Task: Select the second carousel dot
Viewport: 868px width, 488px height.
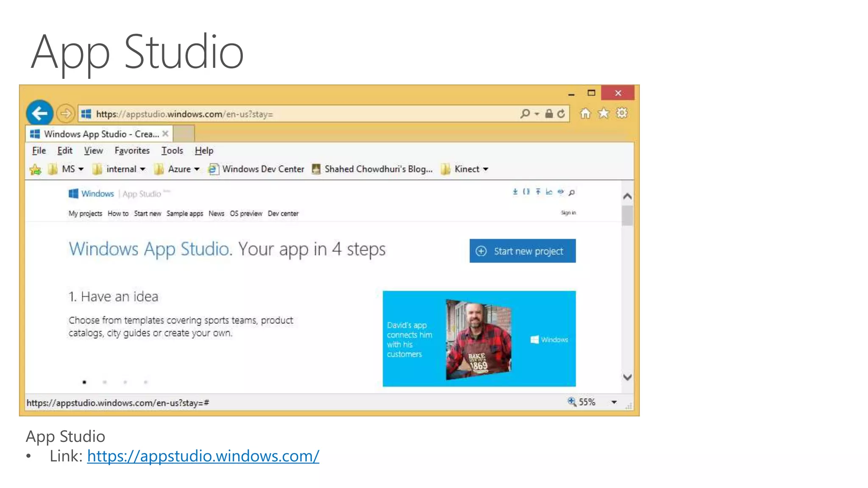Action: pyautogui.click(x=105, y=382)
